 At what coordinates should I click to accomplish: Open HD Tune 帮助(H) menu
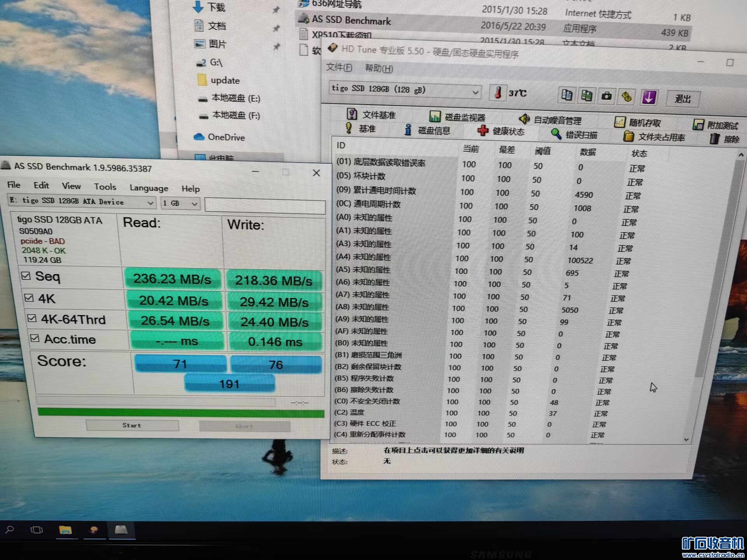click(379, 68)
